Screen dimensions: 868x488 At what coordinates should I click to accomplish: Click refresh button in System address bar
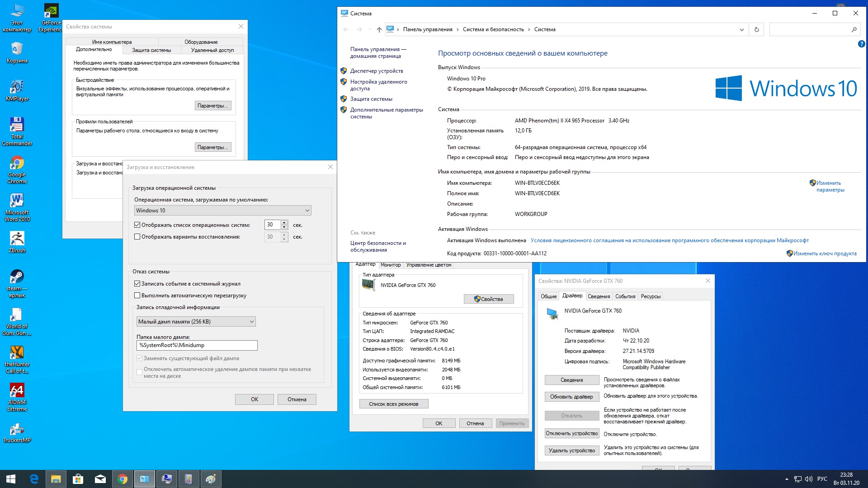coord(756,29)
